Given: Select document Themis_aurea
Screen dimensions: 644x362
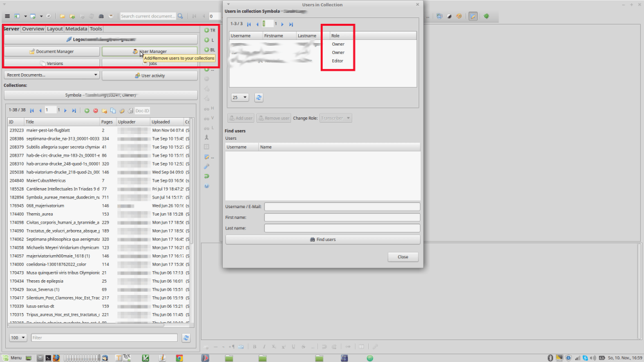Looking at the screenshot, I should point(99,214).
